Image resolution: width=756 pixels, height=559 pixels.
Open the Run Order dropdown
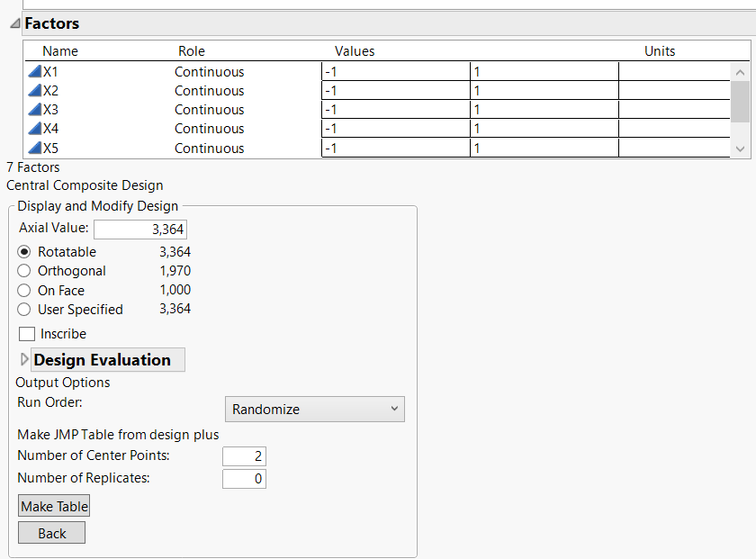pyautogui.click(x=315, y=409)
